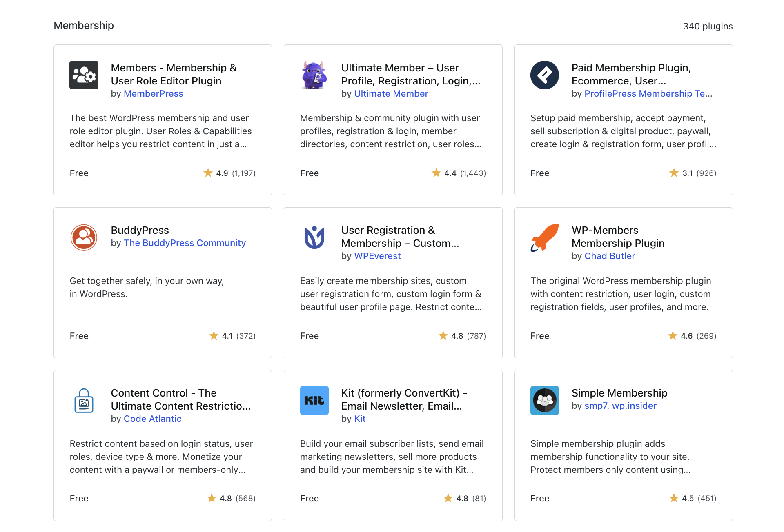784x532 pixels.
Task: Click the Simple Membership people icon
Action: click(x=544, y=400)
